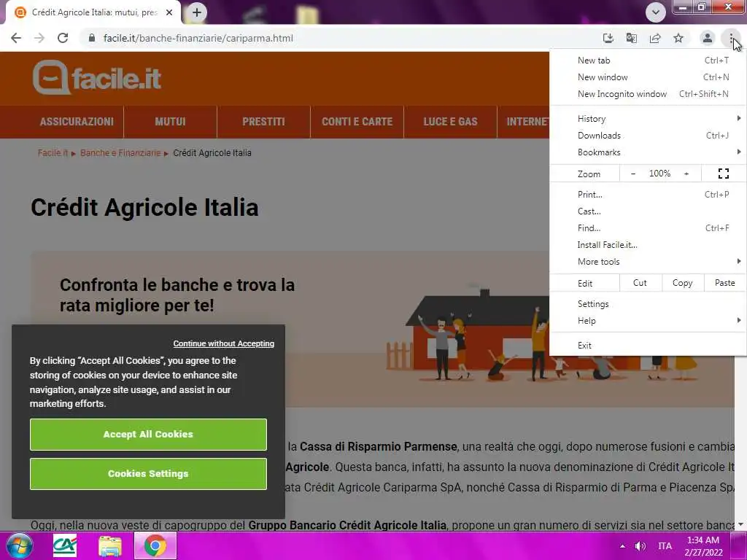Expand the Bookmarks submenu
This screenshot has width=747, height=560.
648,152
